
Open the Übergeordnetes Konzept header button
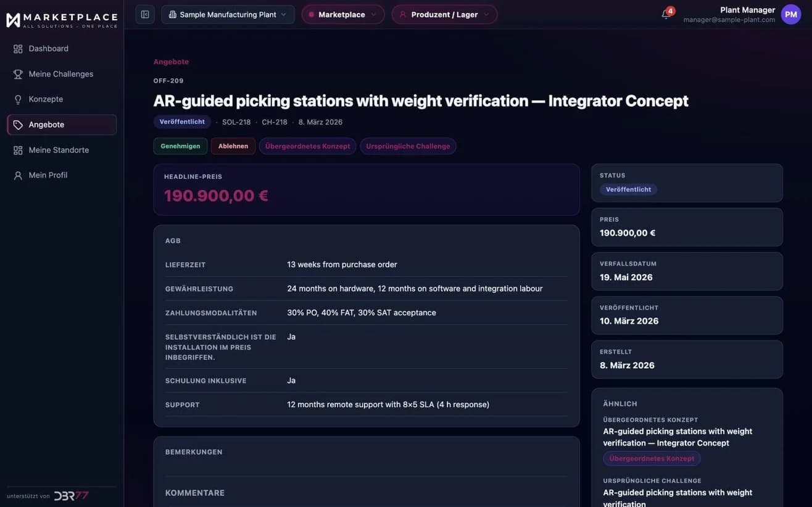tap(307, 146)
